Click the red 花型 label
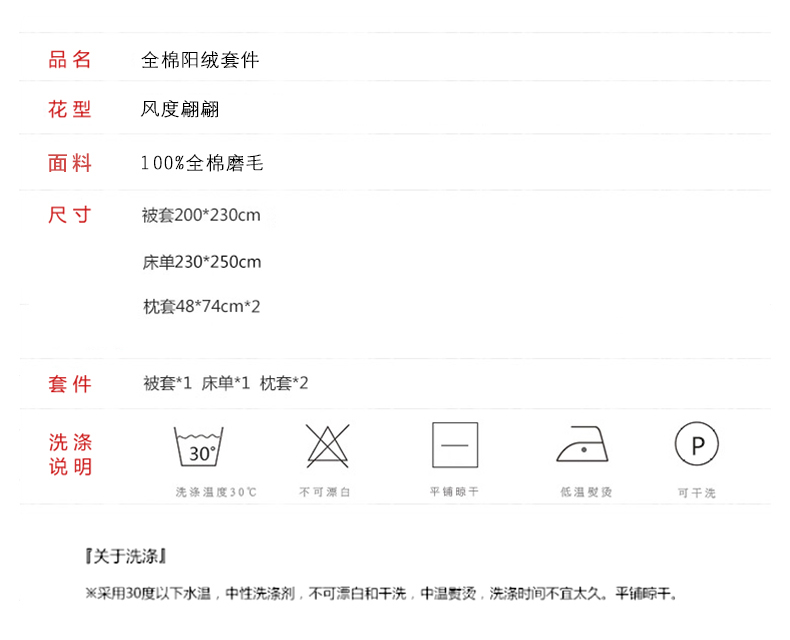Image resolution: width=790 pixels, height=640 pixels. 70,109
